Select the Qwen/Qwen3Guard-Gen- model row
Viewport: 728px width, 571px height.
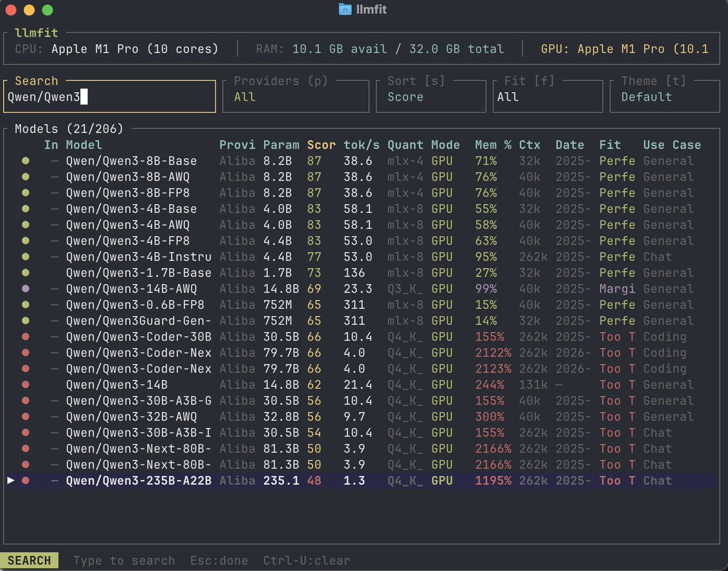coord(360,321)
